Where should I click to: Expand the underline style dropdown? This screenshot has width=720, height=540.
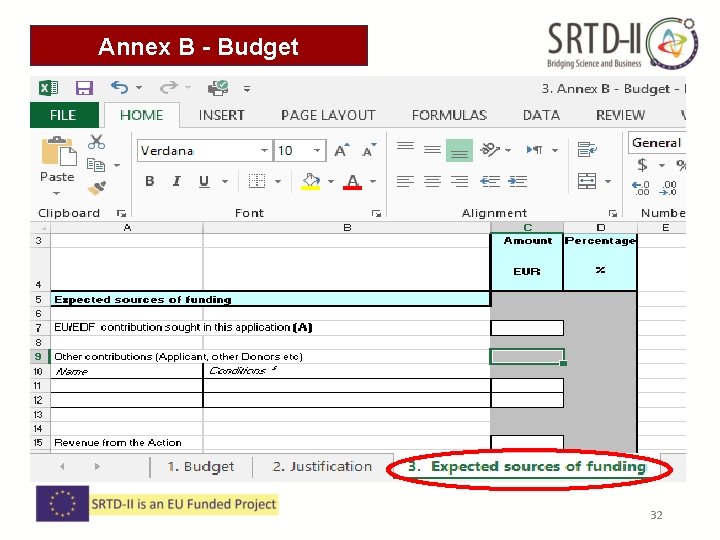(225, 181)
